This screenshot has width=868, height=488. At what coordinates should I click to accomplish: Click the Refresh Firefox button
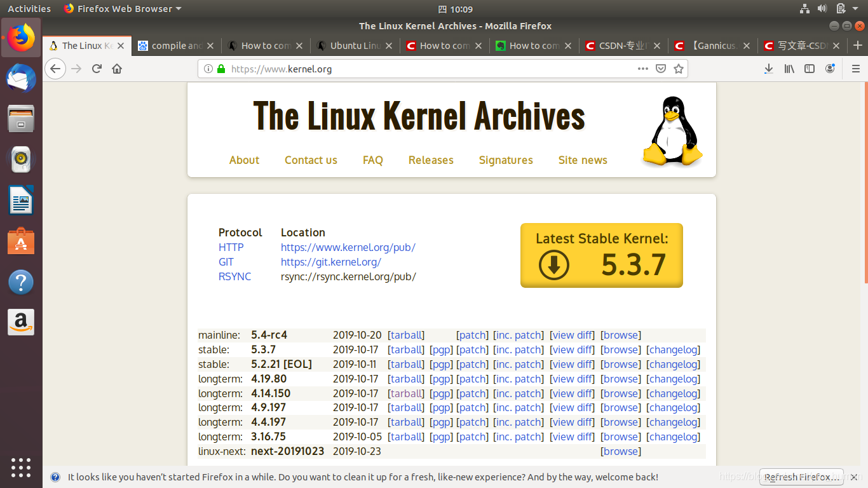(801, 477)
